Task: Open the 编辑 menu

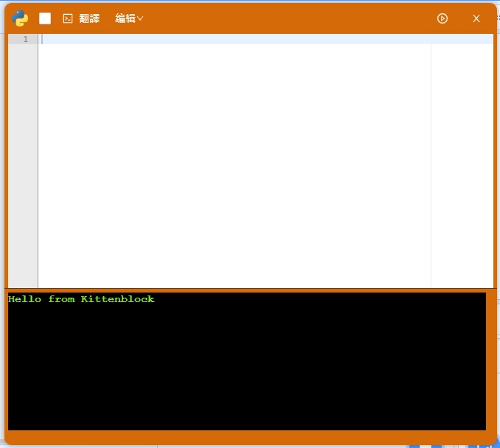Action: click(x=125, y=18)
